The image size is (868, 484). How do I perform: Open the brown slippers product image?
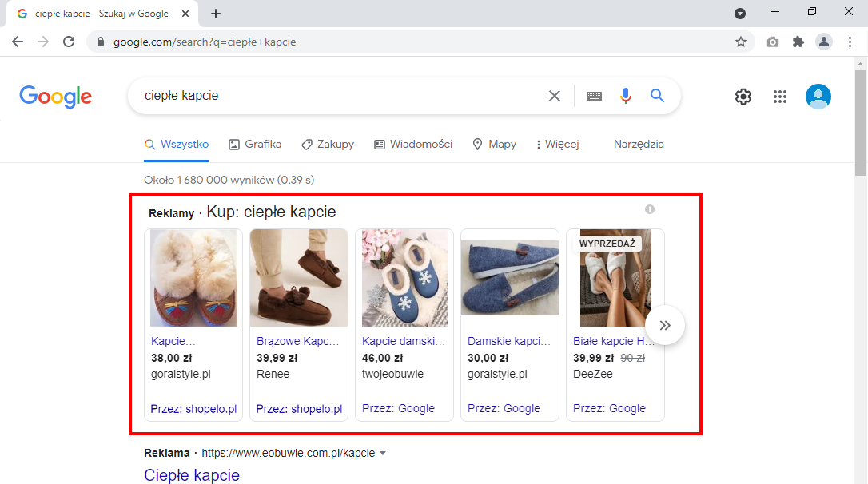[299, 278]
